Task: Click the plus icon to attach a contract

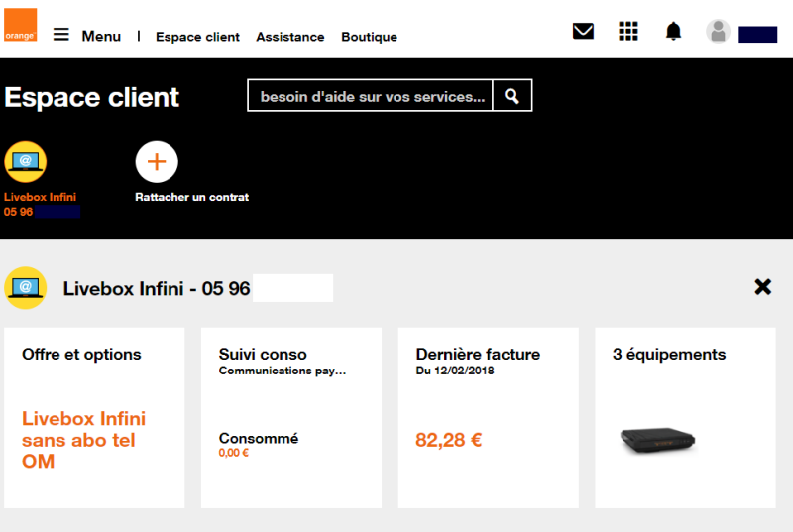Action: point(157,161)
